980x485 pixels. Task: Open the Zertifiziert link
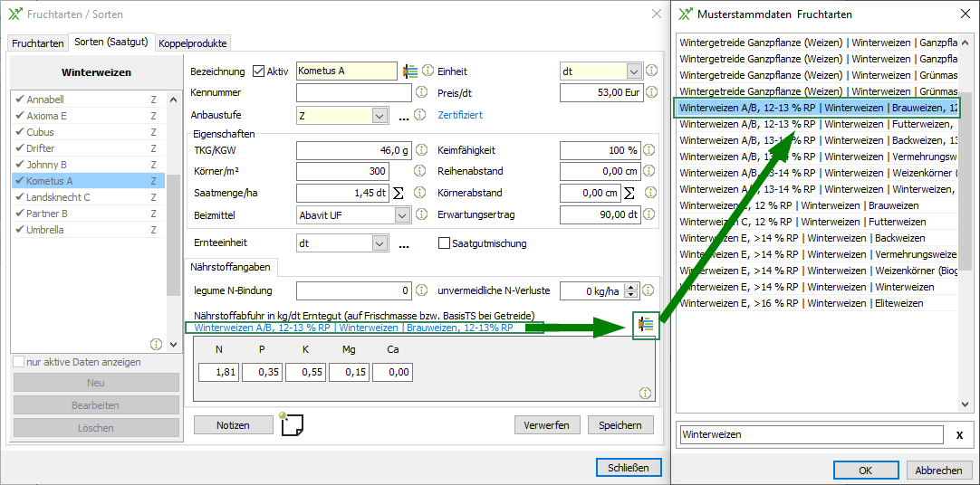coord(460,115)
